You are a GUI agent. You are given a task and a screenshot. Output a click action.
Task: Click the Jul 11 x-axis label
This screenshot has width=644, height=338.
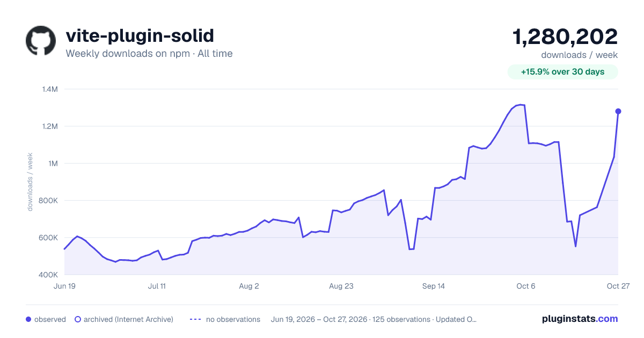pyautogui.click(x=157, y=286)
